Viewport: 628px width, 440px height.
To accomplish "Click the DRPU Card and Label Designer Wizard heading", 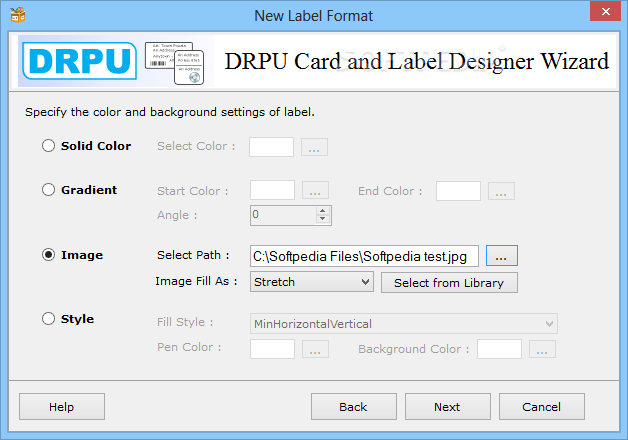I will tap(417, 61).
